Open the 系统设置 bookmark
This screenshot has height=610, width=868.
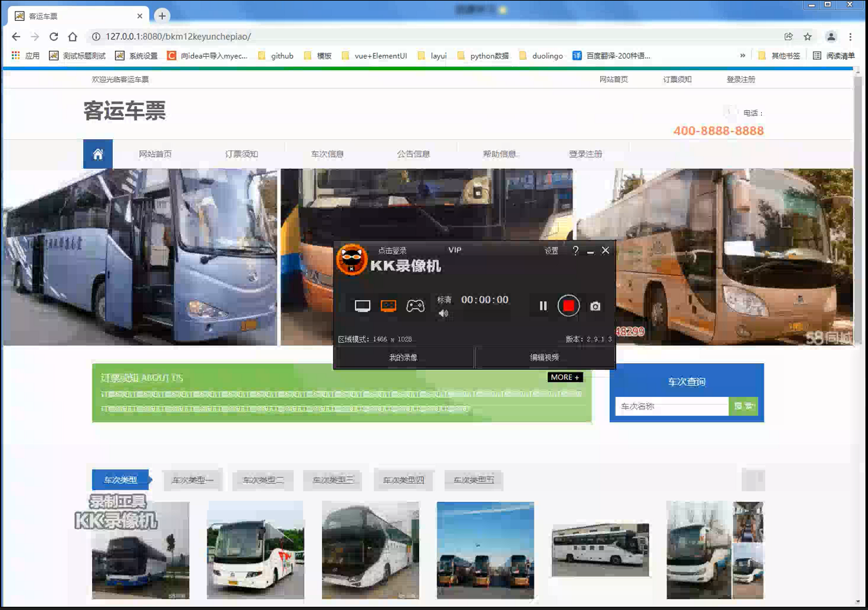tap(137, 56)
